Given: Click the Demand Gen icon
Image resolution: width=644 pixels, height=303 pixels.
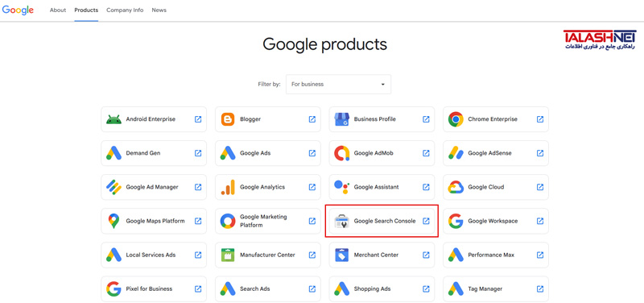Looking at the screenshot, I should pyautogui.click(x=114, y=153).
